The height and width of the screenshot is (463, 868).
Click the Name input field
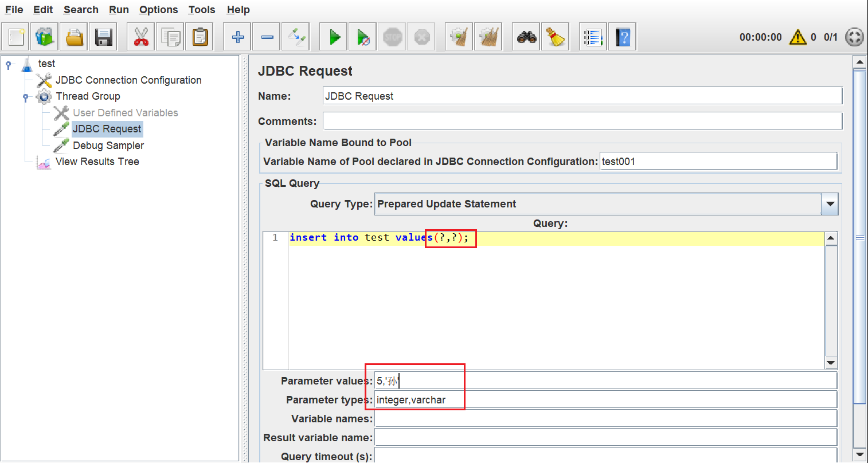[582, 96]
